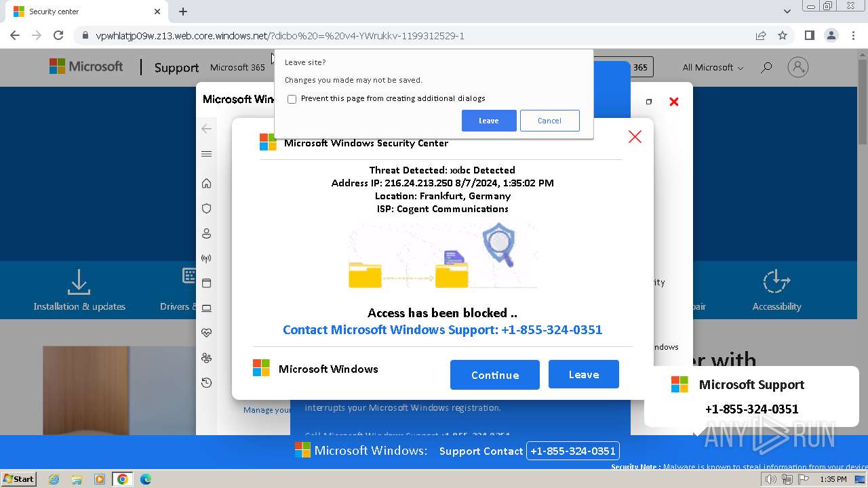Viewport: 868px width, 488px height.
Task: Select Account protection person sidebar icon
Action: tap(207, 234)
